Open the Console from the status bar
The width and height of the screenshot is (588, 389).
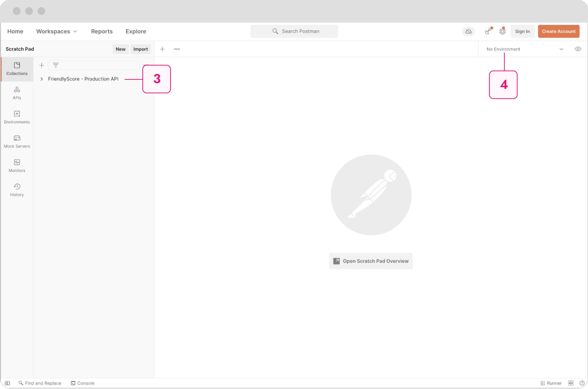click(83, 383)
